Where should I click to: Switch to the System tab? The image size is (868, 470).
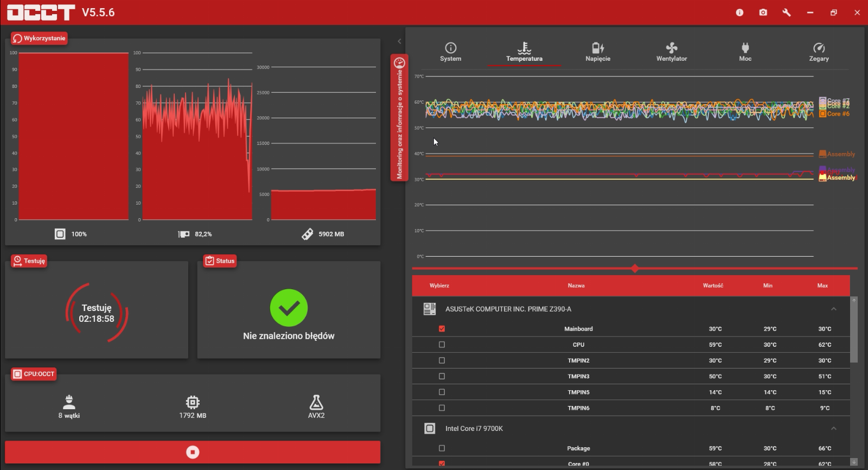point(451,52)
